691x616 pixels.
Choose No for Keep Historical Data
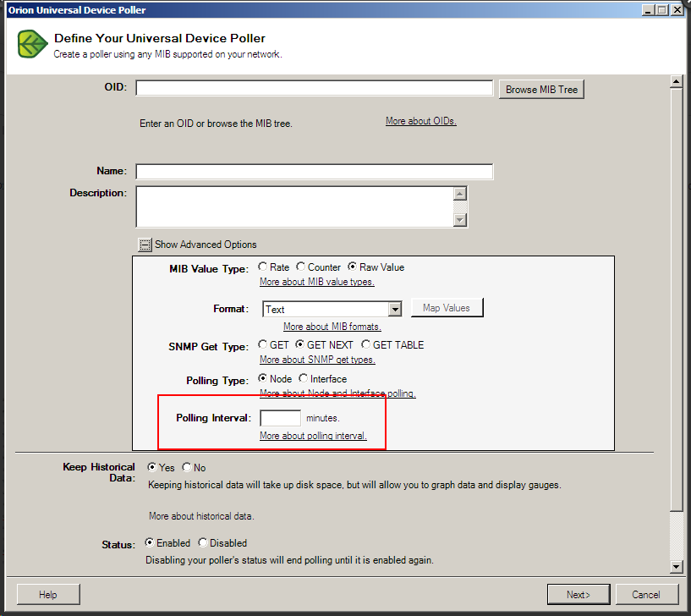pos(187,466)
